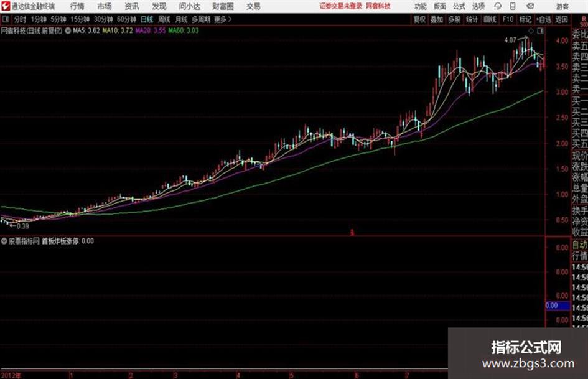Click the MA20: 3.55 indicator label

click(x=151, y=30)
